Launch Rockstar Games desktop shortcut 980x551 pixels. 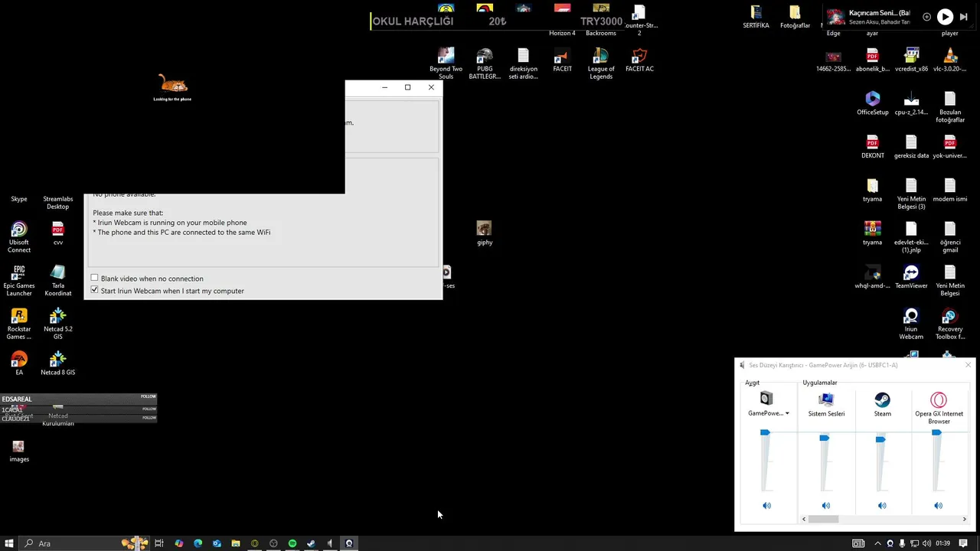19,324
